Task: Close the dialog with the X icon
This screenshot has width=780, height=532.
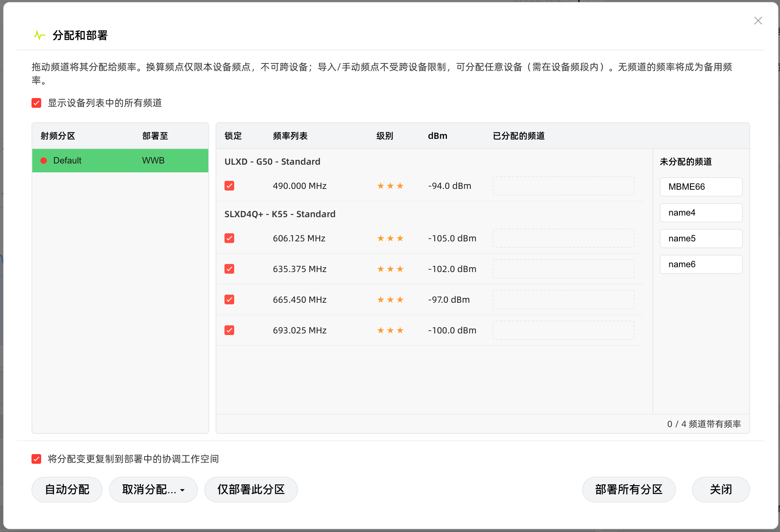Action: [758, 21]
